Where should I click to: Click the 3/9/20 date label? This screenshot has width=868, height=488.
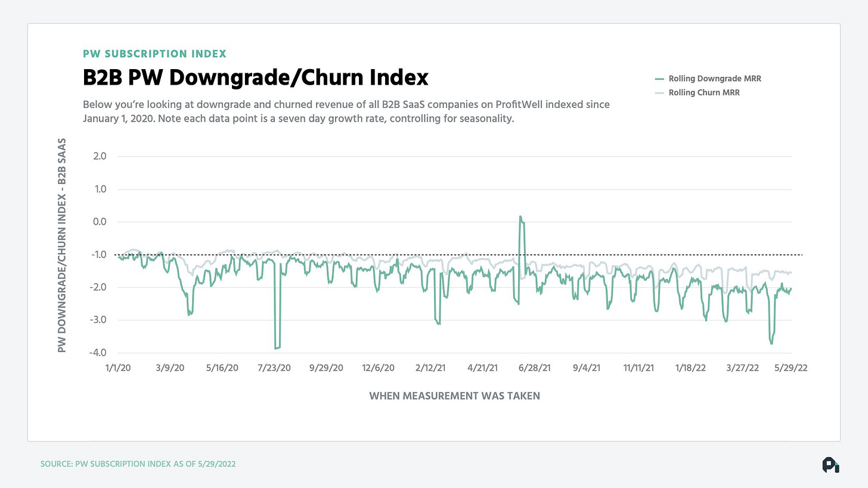click(169, 368)
